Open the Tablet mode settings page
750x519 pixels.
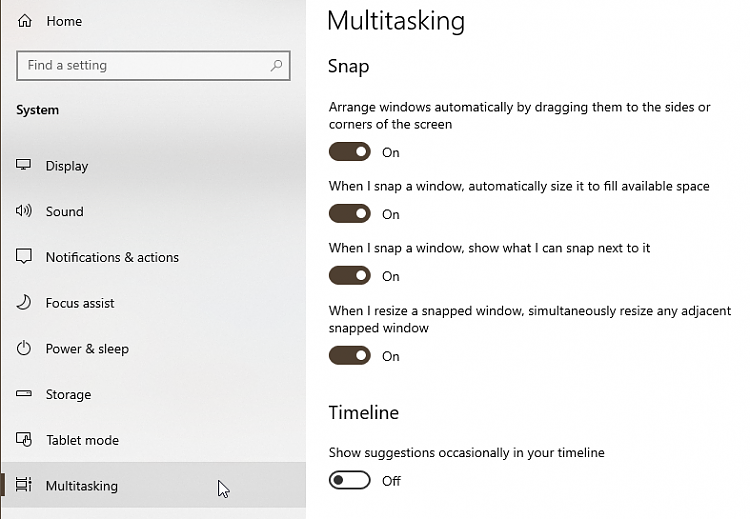(x=82, y=440)
